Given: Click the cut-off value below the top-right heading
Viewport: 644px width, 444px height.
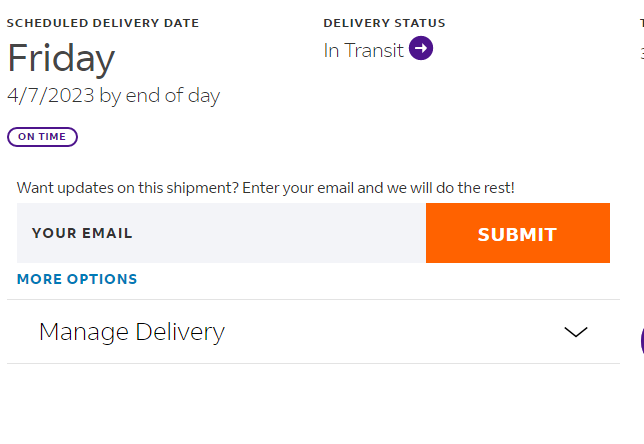Looking at the screenshot, I should tap(642, 54).
